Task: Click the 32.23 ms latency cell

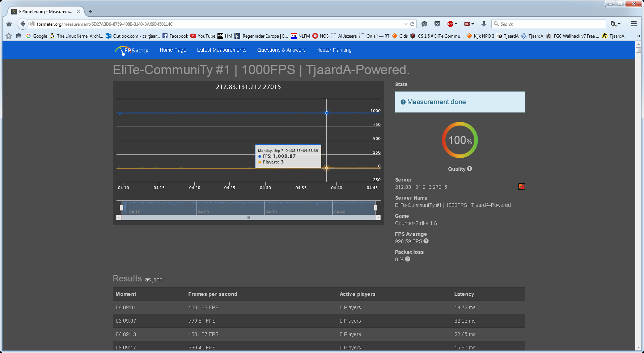Action: [465, 321]
